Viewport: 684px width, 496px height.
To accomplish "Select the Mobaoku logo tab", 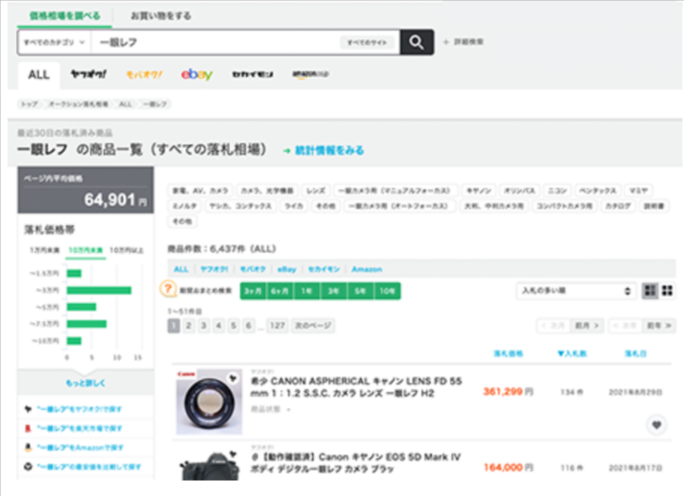I will coord(143,74).
